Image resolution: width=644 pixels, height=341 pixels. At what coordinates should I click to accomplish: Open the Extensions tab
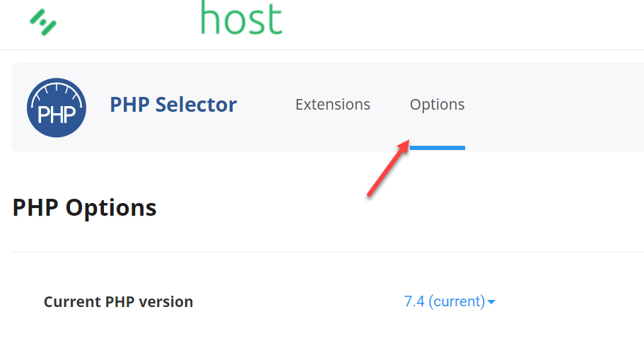pyautogui.click(x=333, y=105)
